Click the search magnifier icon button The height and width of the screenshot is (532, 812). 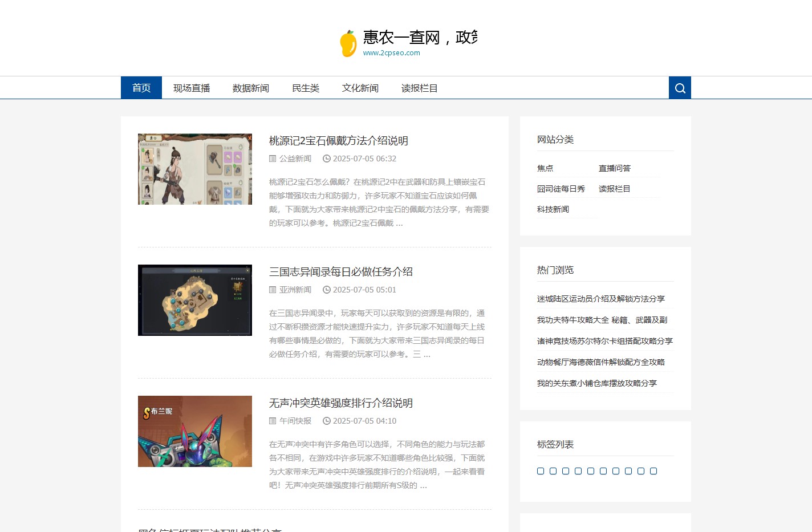(x=680, y=88)
